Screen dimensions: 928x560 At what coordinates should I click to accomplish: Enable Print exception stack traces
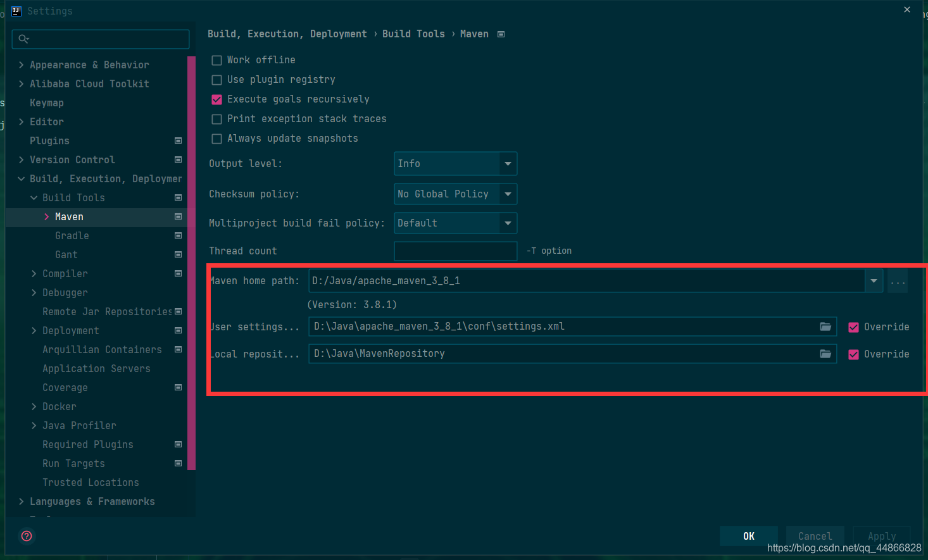pyautogui.click(x=216, y=119)
